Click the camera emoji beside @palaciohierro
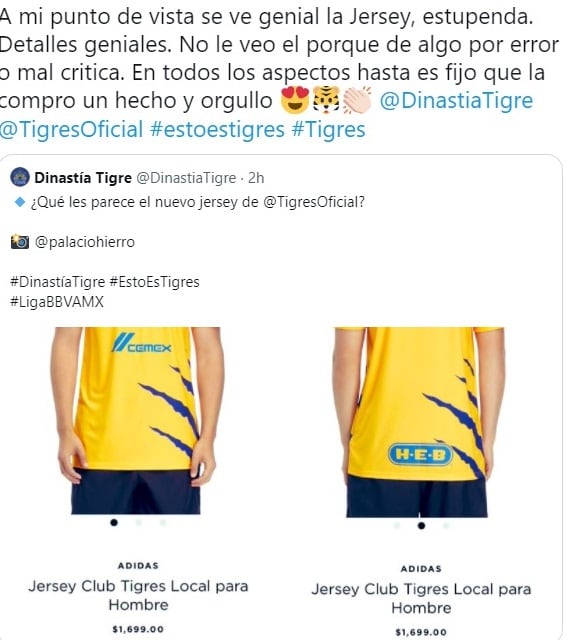This screenshot has height=640, width=576. pyautogui.click(x=20, y=242)
